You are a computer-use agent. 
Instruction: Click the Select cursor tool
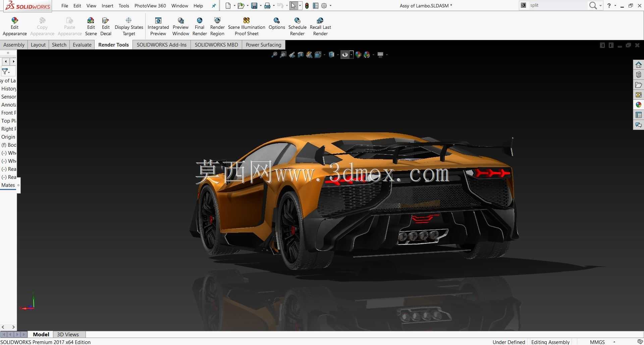(x=293, y=6)
